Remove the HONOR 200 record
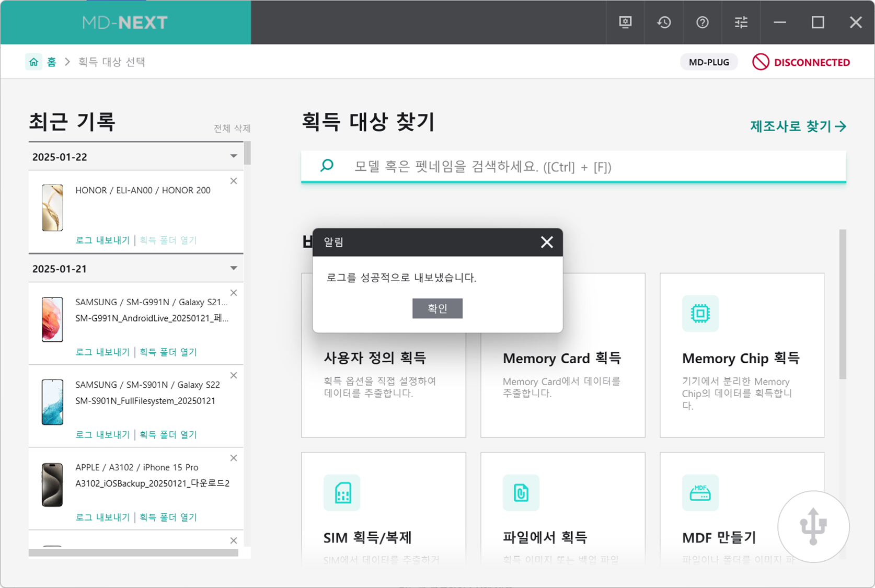The height and width of the screenshot is (588, 875). tap(234, 181)
